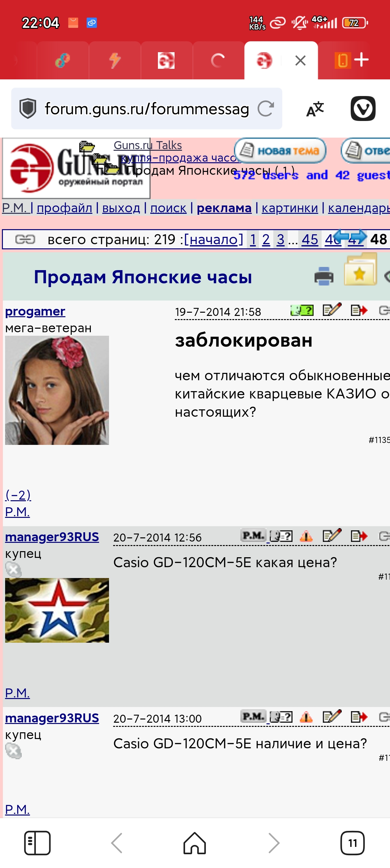The width and height of the screenshot is (390, 868).
Task: Open progamer's user profile link
Action: click(x=35, y=311)
